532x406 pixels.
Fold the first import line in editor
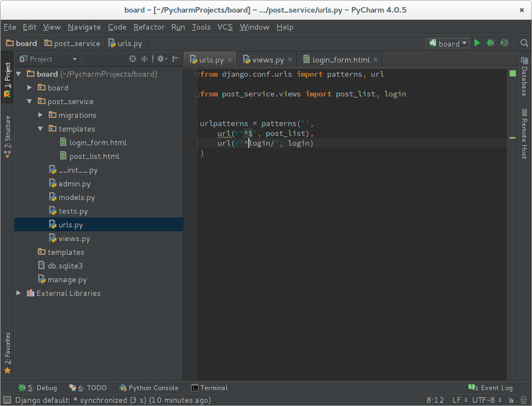point(197,74)
